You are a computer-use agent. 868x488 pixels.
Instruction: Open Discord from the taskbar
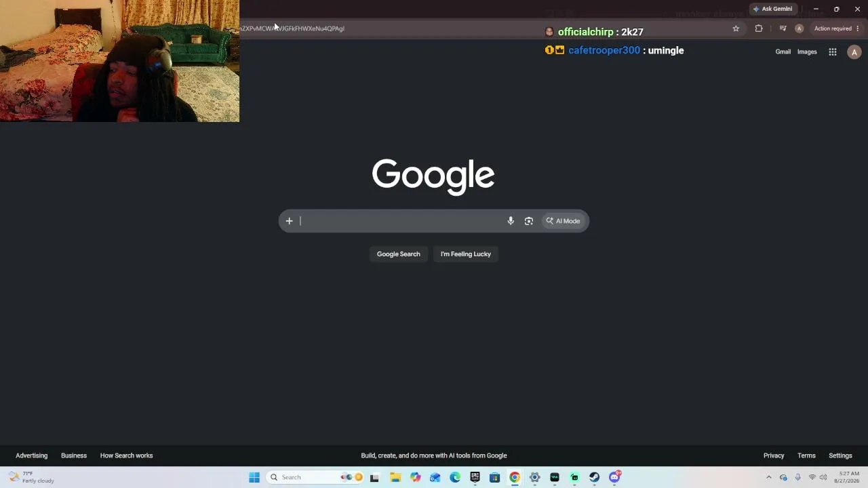(614, 477)
